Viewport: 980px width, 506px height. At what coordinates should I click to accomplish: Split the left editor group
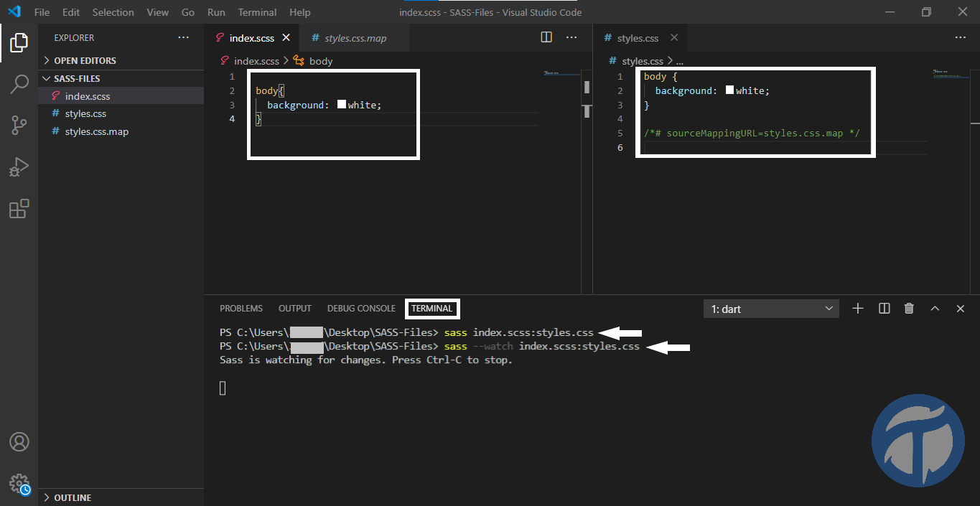(x=546, y=37)
